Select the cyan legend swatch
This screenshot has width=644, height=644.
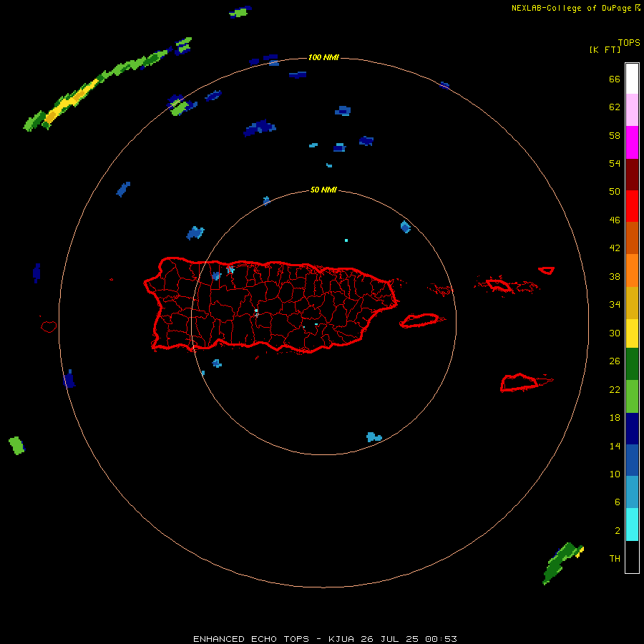click(632, 525)
